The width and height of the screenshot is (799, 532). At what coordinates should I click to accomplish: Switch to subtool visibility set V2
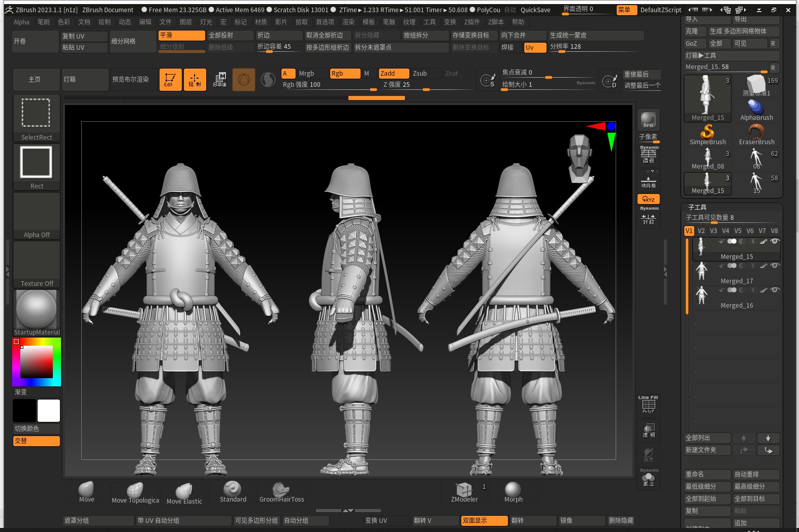pos(701,230)
